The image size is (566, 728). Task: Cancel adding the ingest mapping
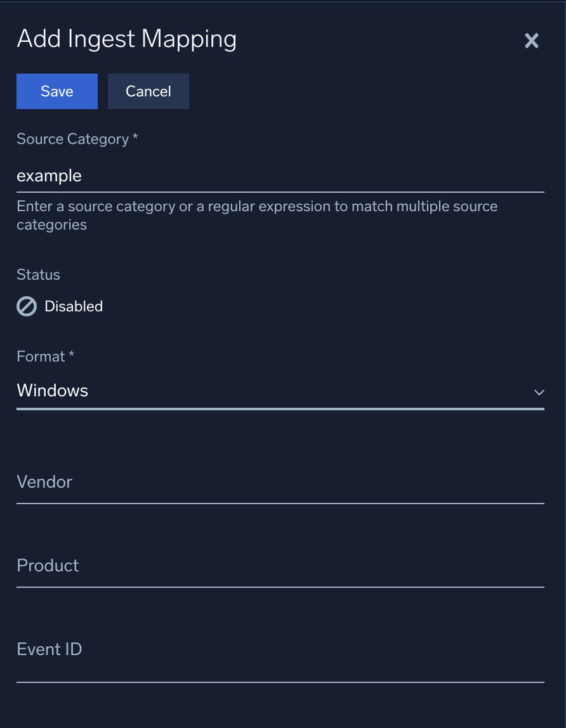pyautogui.click(x=148, y=91)
